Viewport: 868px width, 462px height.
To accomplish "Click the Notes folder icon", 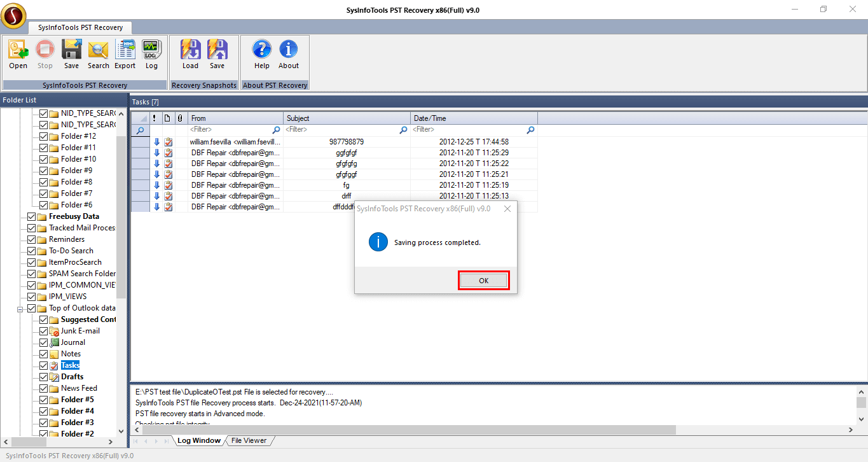I will [55, 354].
